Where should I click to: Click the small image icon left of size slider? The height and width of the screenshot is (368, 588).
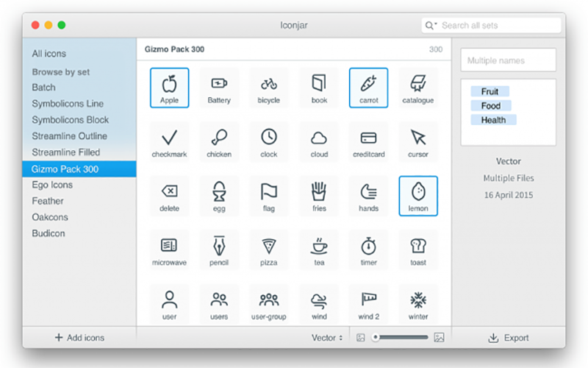pyautogui.click(x=361, y=338)
